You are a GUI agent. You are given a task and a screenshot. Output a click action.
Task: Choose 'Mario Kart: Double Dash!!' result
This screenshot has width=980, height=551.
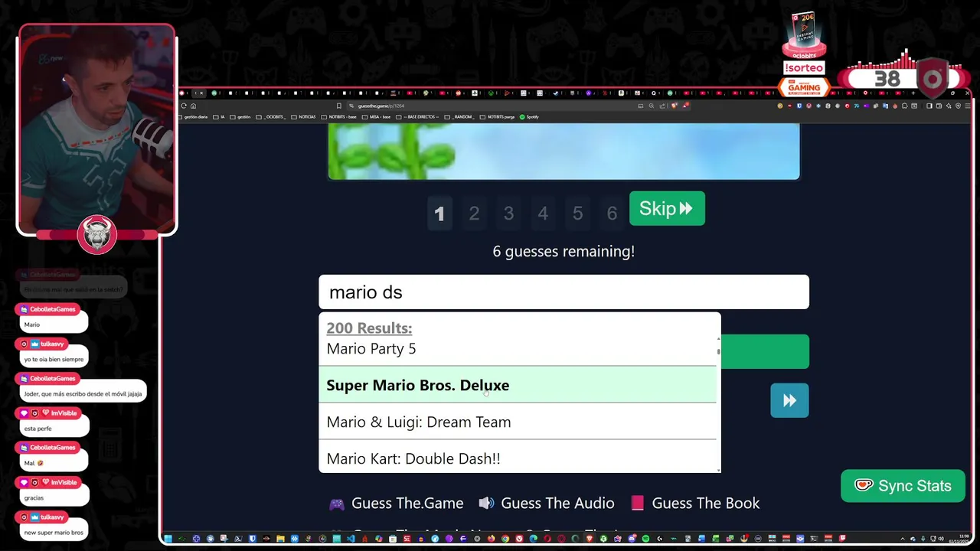pos(518,458)
